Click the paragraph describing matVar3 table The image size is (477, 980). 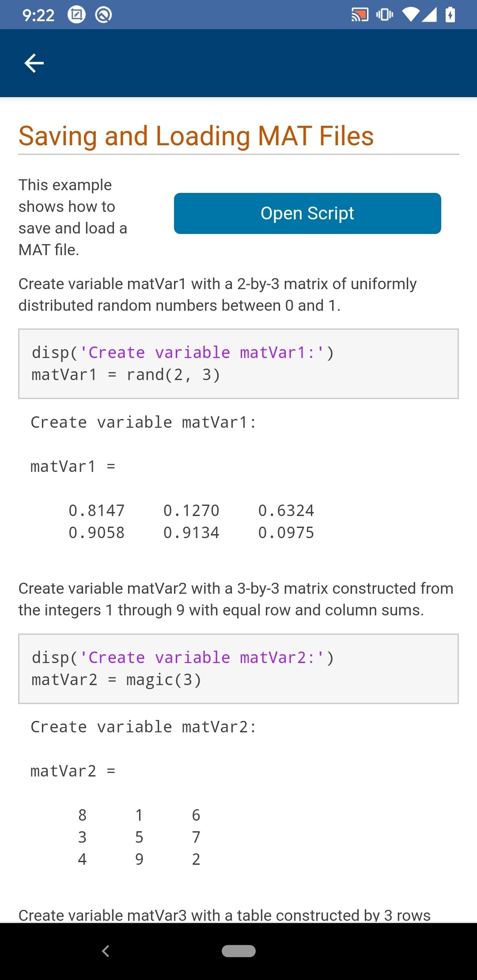(x=224, y=915)
